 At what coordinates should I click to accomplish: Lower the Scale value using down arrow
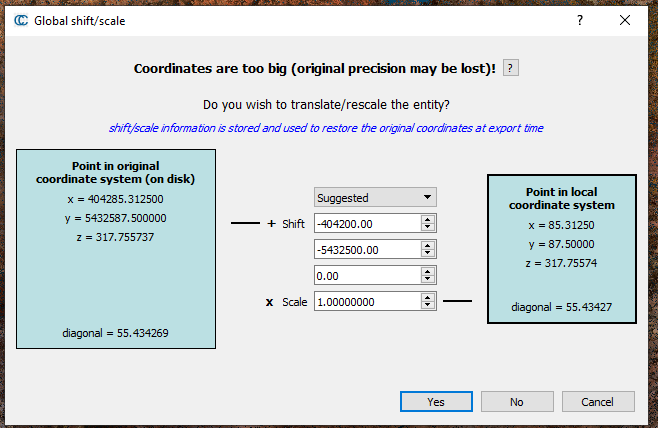[428, 306]
